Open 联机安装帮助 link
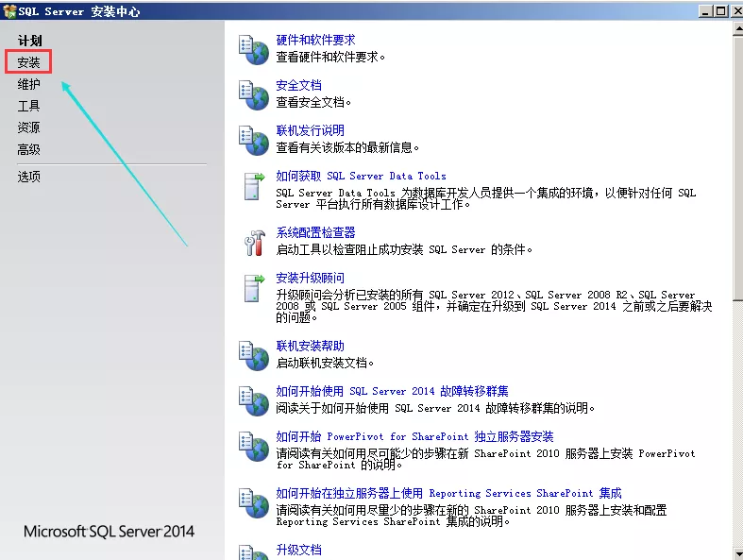The height and width of the screenshot is (560, 743). tap(310, 346)
